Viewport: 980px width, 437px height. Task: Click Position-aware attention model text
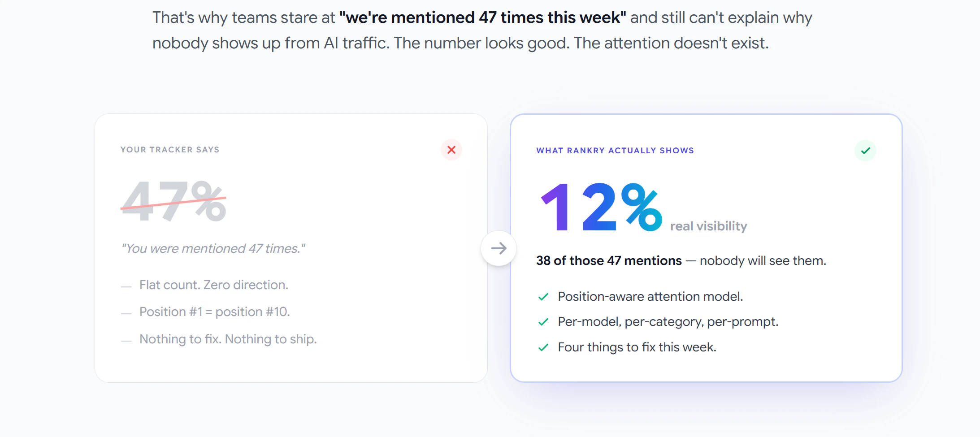point(650,296)
